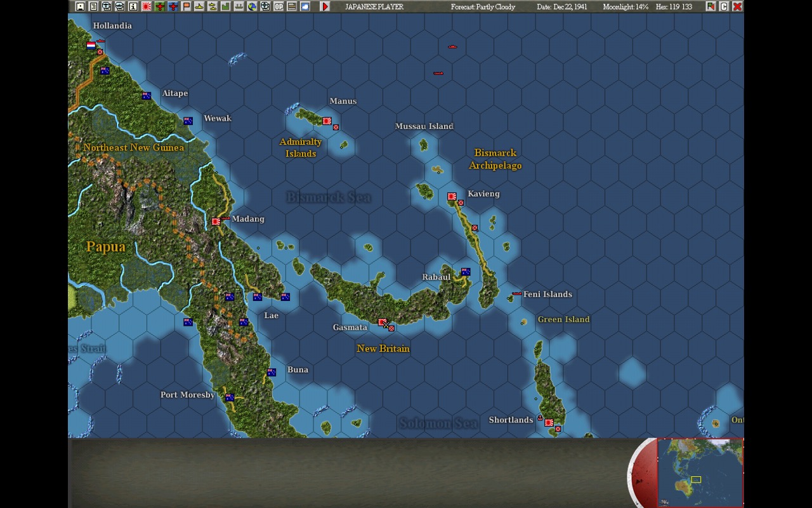Select the red plane on blue icon
Viewport: 812px width, 508px height.
pyautogui.click(x=173, y=6)
